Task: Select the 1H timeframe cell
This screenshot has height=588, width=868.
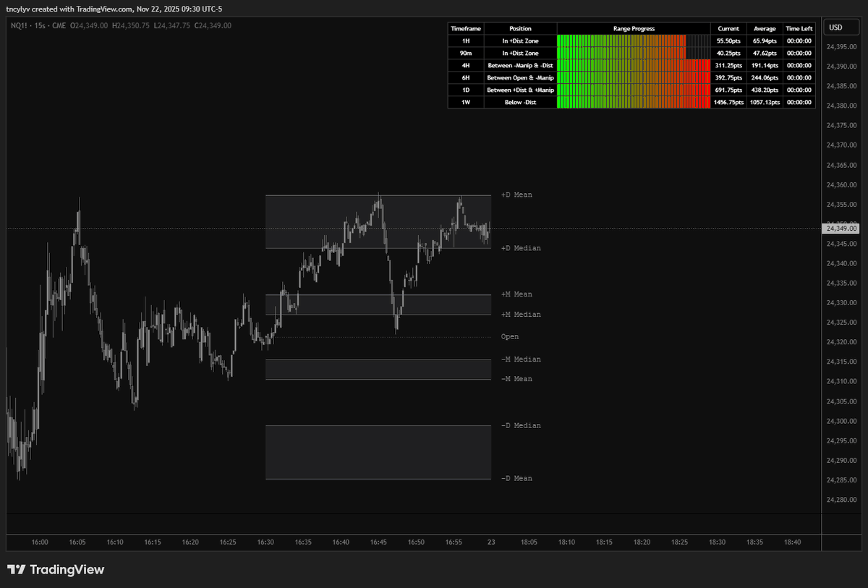Action: tap(466, 41)
